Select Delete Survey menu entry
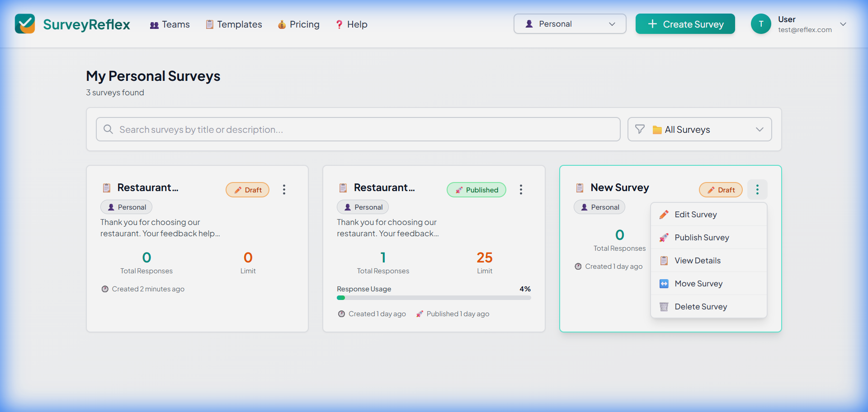This screenshot has height=412, width=868. 700,307
